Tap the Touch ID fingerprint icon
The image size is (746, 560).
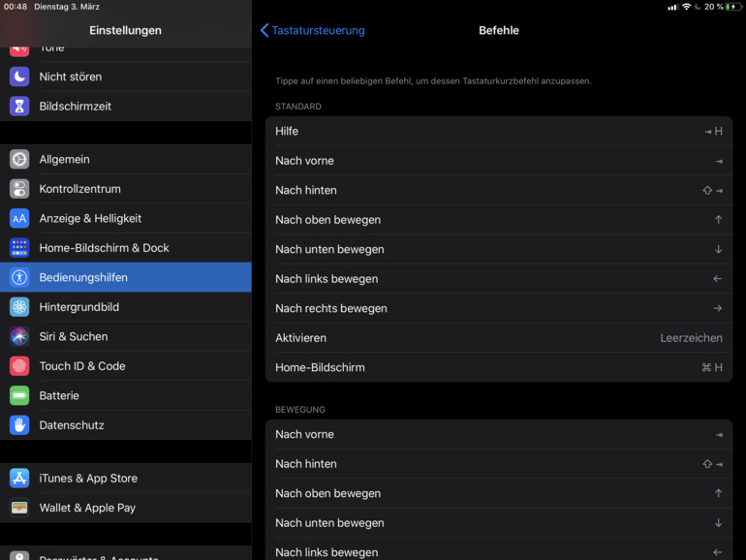tap(19, 366)
